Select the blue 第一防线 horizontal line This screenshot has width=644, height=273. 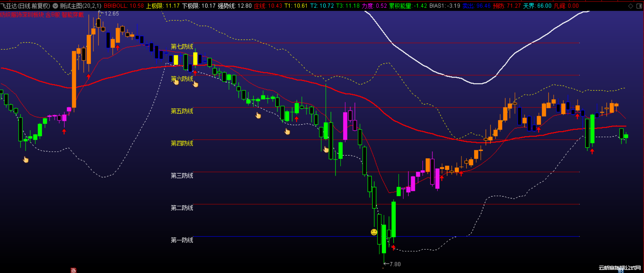pyautogui.click(x=386, y=236)
